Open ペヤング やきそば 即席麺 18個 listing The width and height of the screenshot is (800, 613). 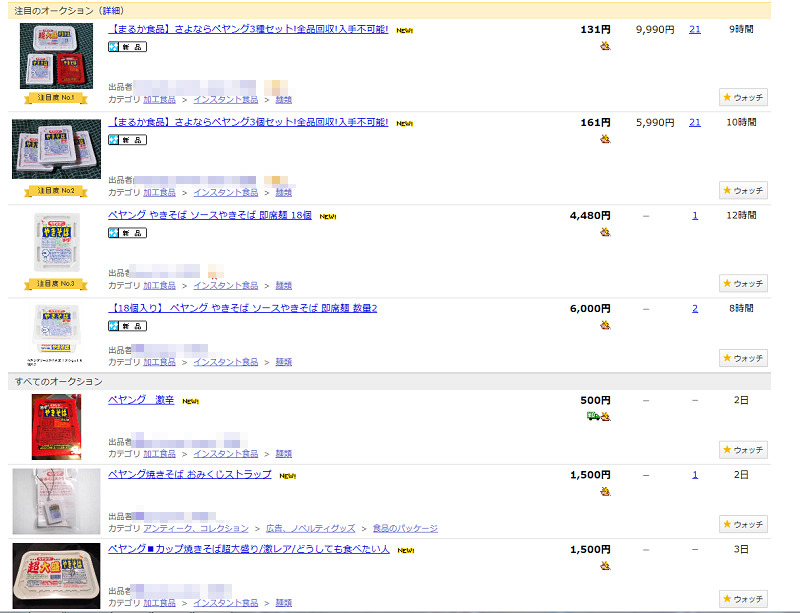[x=210, y=215]
